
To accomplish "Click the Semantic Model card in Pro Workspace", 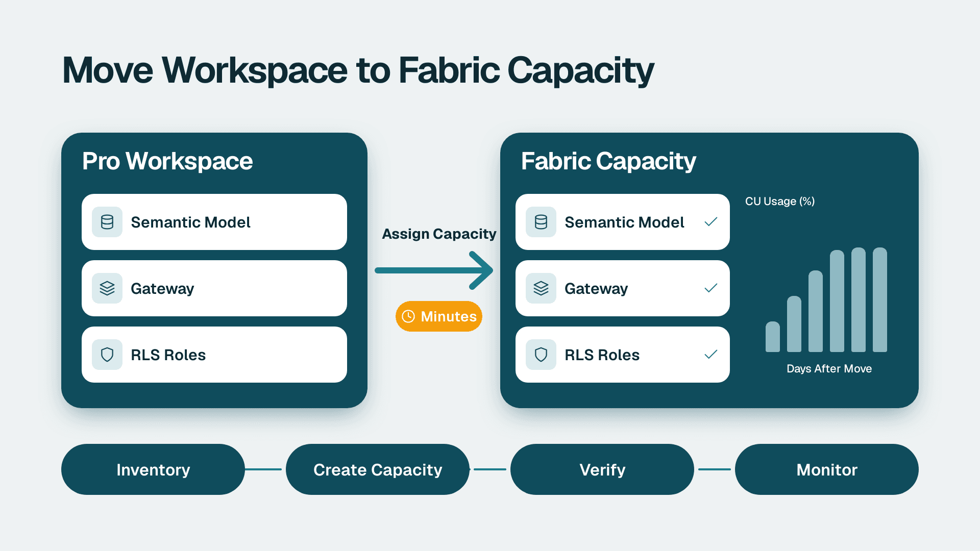I will pos(214,222).
